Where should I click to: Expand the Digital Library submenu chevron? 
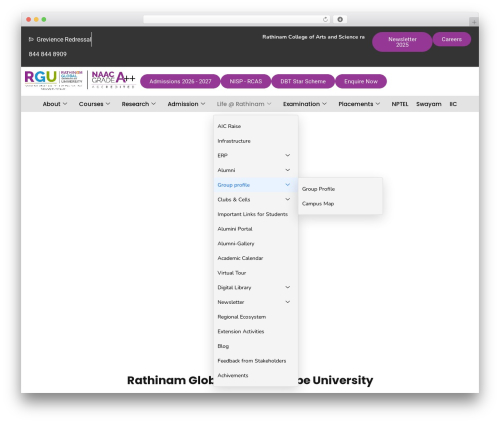click(288, 287)
